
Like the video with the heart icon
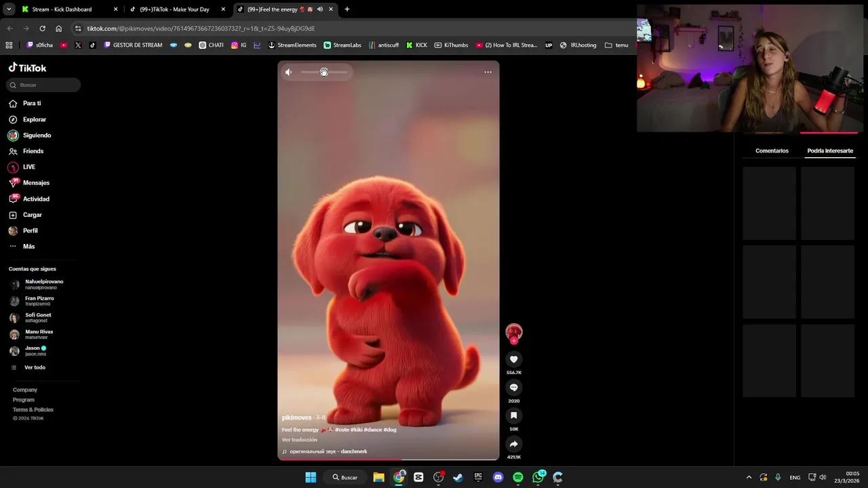click(x=513, y=359)
